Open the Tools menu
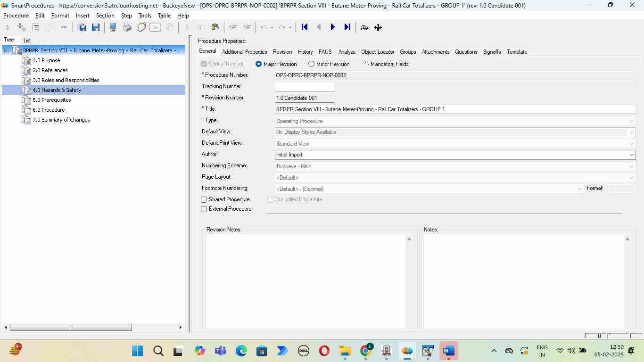Viewport: 644px width, 362px height. [x=145, y=16]
